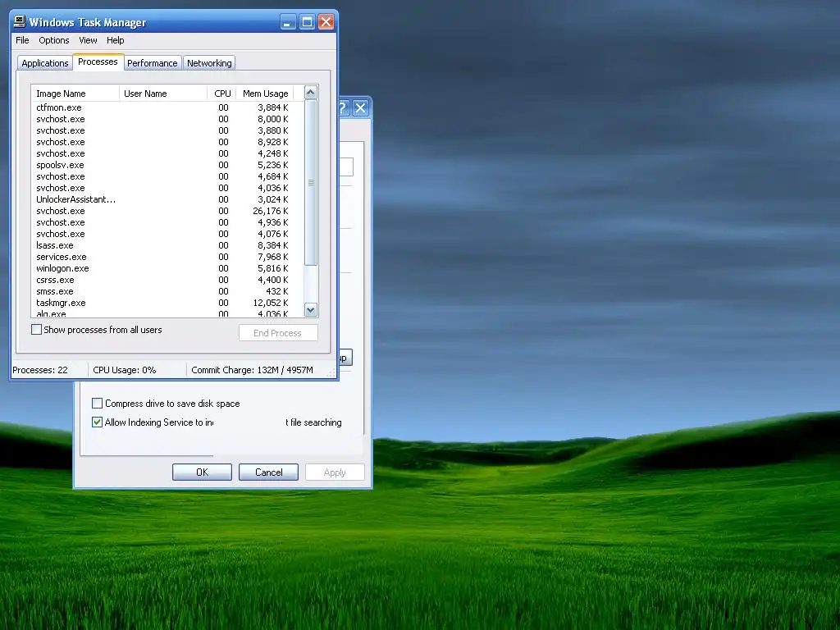Open the File menu

click(x=22, y=40)
